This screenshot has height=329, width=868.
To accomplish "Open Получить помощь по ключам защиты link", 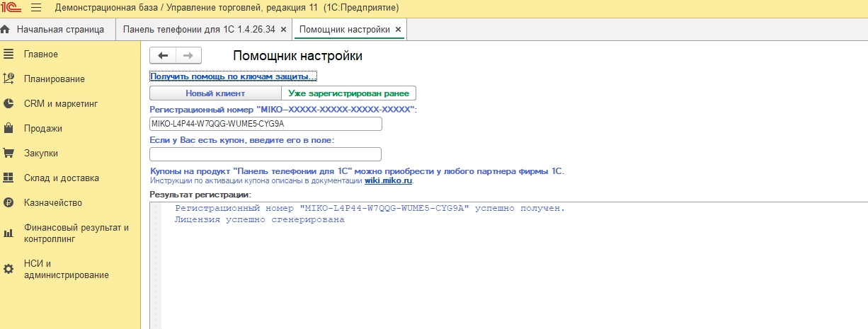I will point(233,76).
